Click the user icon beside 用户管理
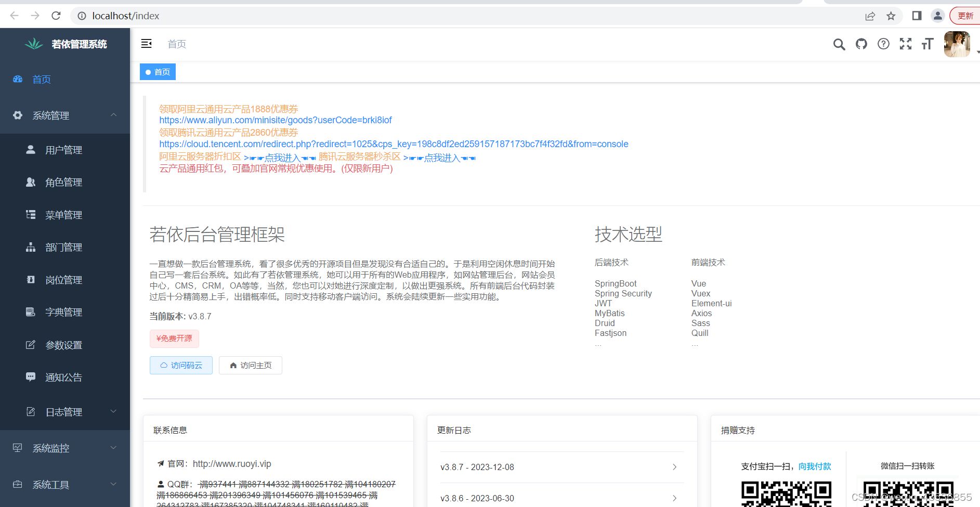 pos(31,149)
